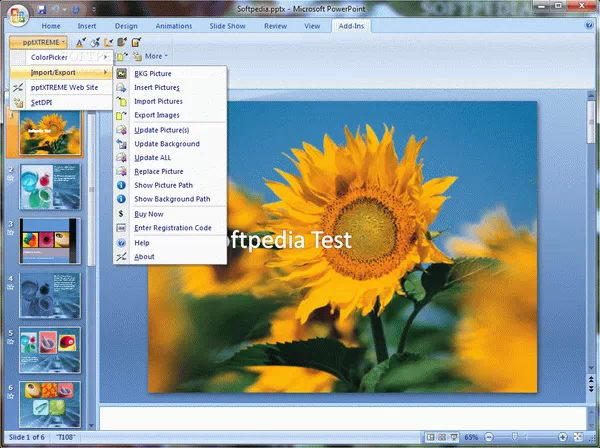This screenshot has width=600, height=448.
Task: Open the Design ribbon tab
Action: coord(126,26)
